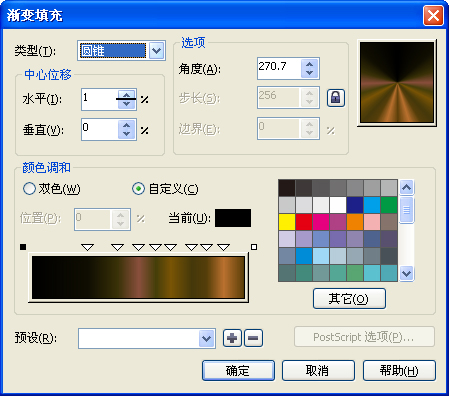Viewport: 449px width, 396px height.
Task: Open the 类型 type dropdown
Action: tap(157, 51)
